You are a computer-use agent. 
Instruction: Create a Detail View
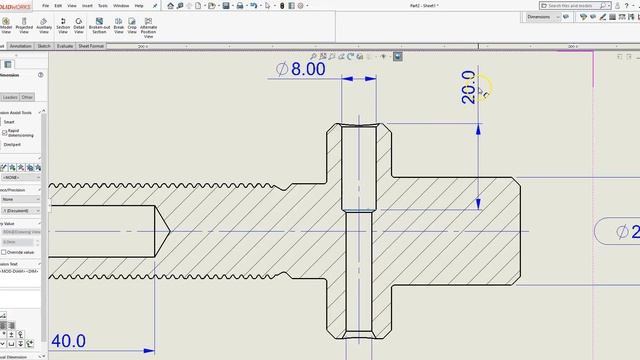79,25
